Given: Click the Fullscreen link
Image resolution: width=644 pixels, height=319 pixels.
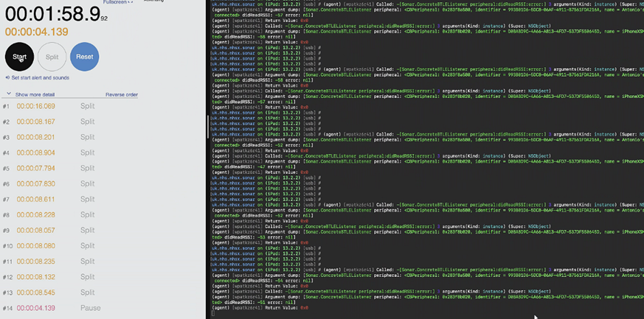Looking at the screenshot, I should tap(114, 2).
